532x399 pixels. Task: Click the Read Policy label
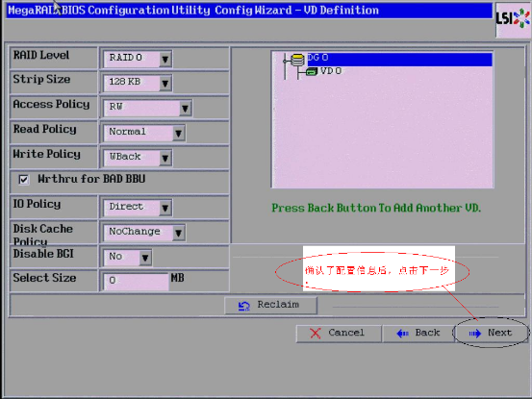pos(45,129)
